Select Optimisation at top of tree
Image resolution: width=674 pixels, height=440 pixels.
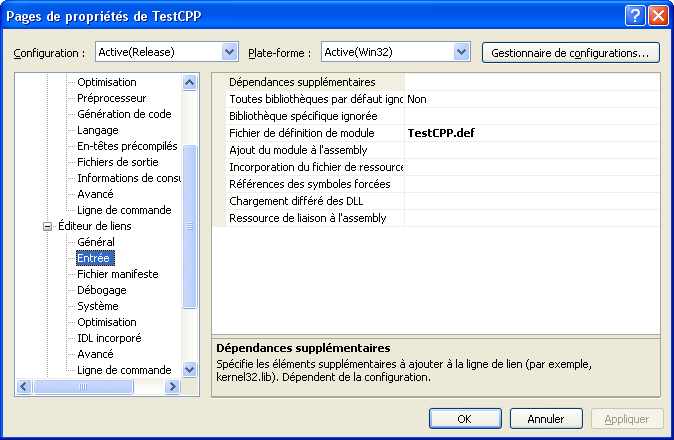[x=107, y=82]
